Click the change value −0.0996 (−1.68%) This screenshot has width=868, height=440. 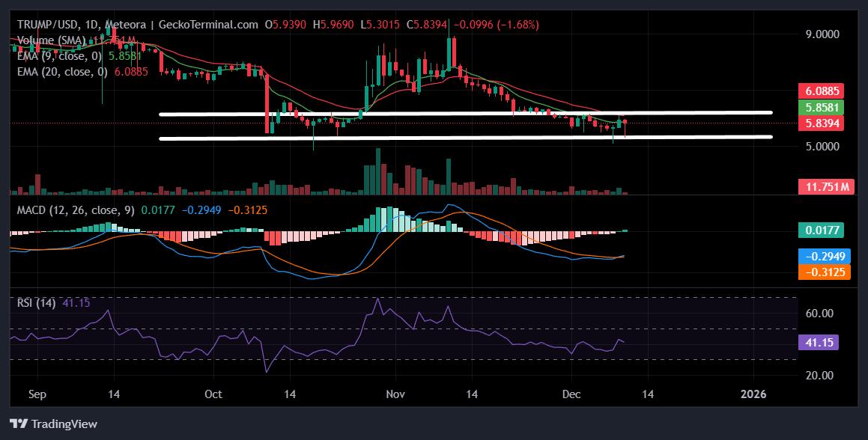[x=496, y=25]
